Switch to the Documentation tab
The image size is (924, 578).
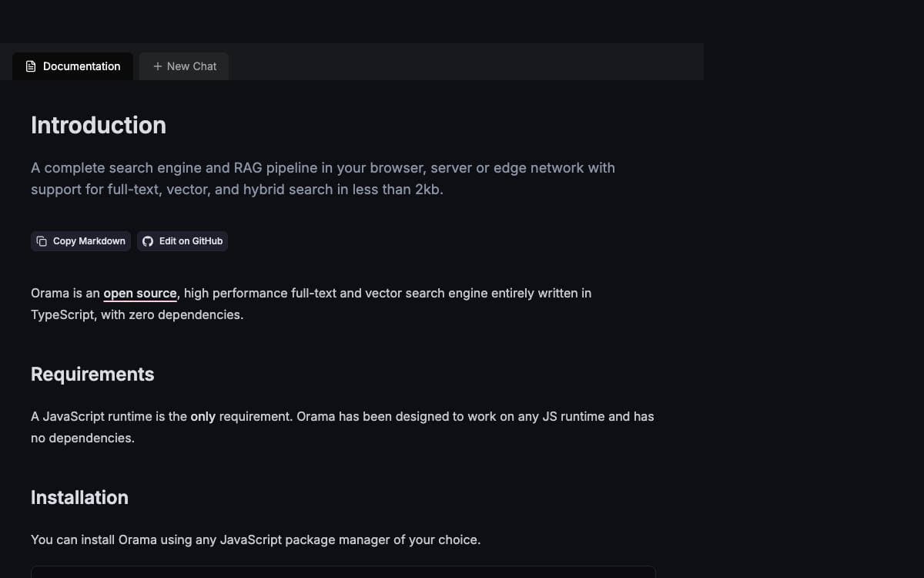point(73,66)
